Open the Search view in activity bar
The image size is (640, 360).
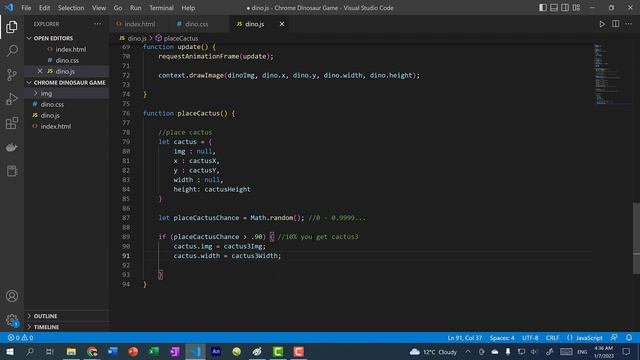(12, 51)
